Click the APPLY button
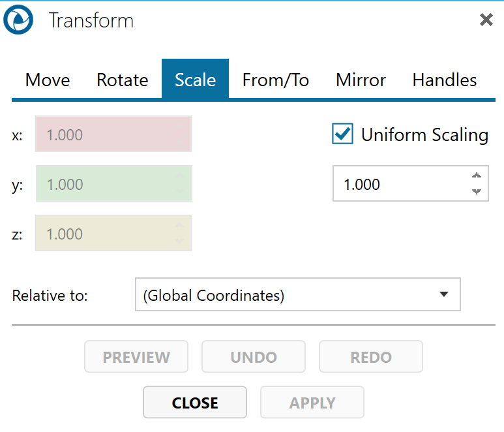Image resolution: width=504 pixels, height=432 pixels. [x=312, y=403]
